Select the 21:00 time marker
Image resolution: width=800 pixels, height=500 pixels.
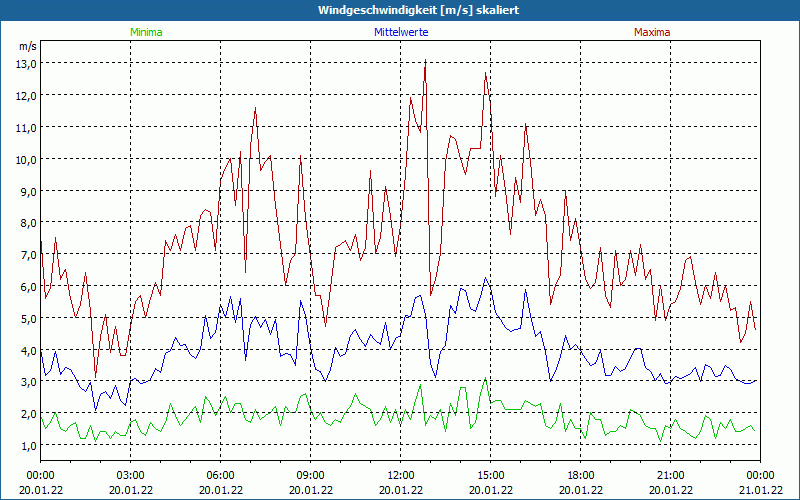tap(671, 475)
